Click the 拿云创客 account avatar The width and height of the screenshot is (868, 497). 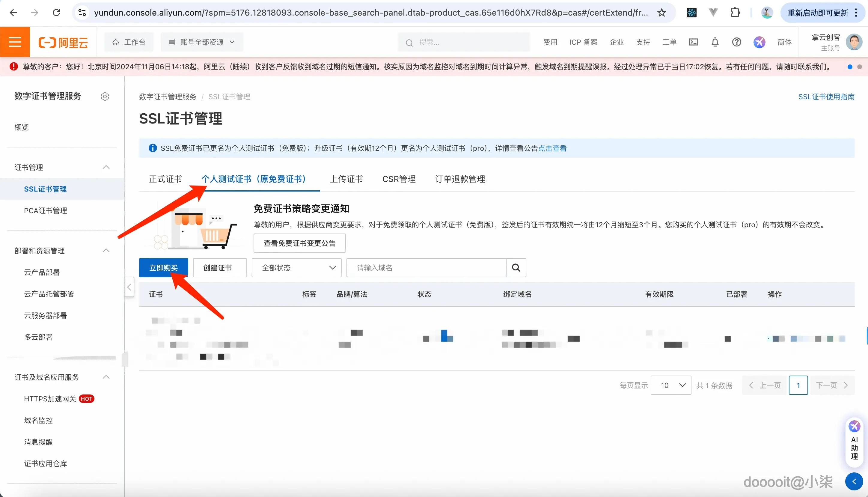click(854, 42)
